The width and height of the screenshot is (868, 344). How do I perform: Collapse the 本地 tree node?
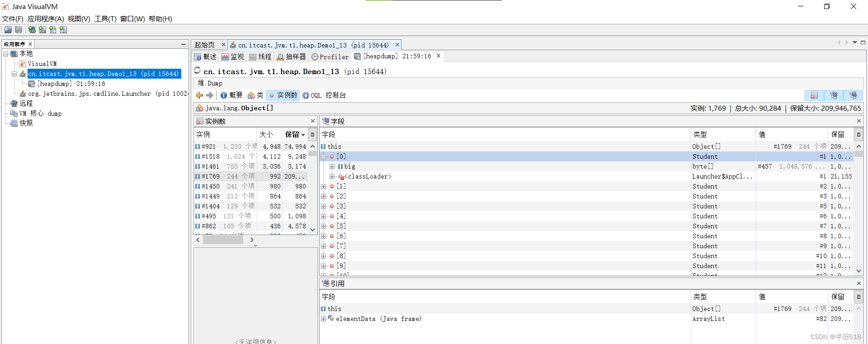6,54
